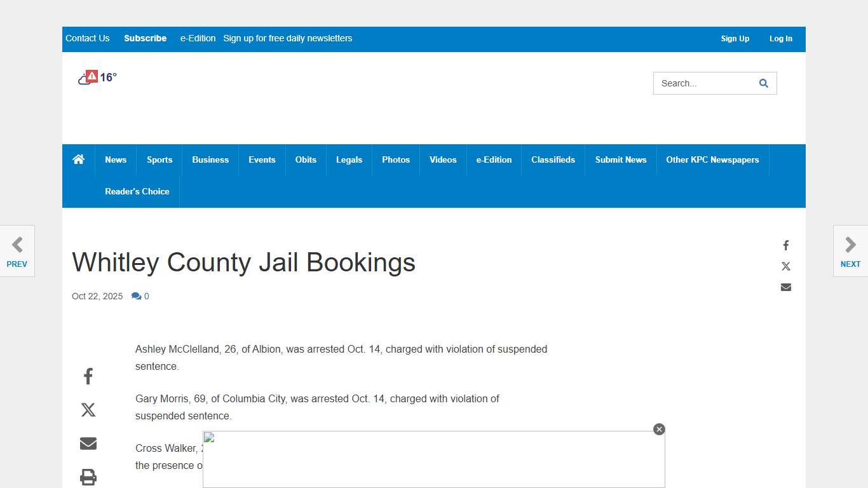868x488 pixels.
Task: Click the home icon in navigation bar
Action: 79,159
